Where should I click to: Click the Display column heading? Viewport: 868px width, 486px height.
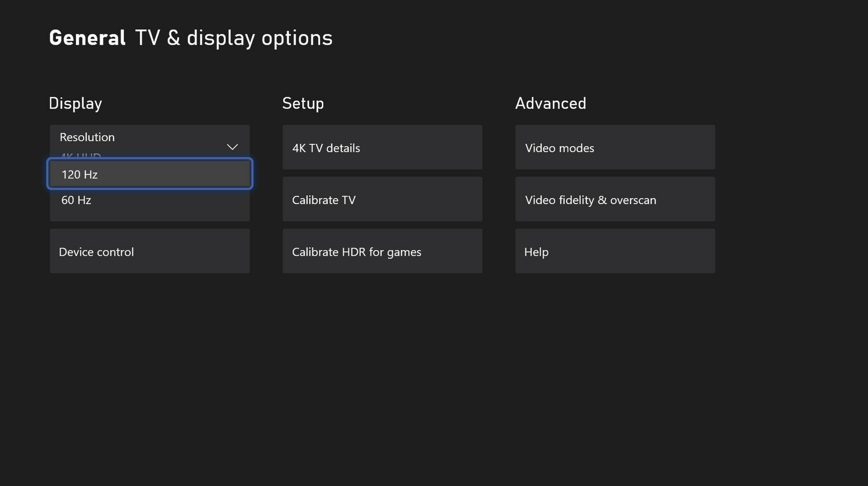tap(75, 103)
